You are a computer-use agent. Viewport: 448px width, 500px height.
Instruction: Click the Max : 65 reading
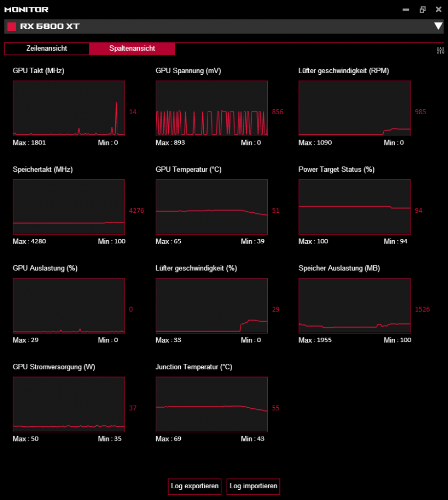point(169,241)
